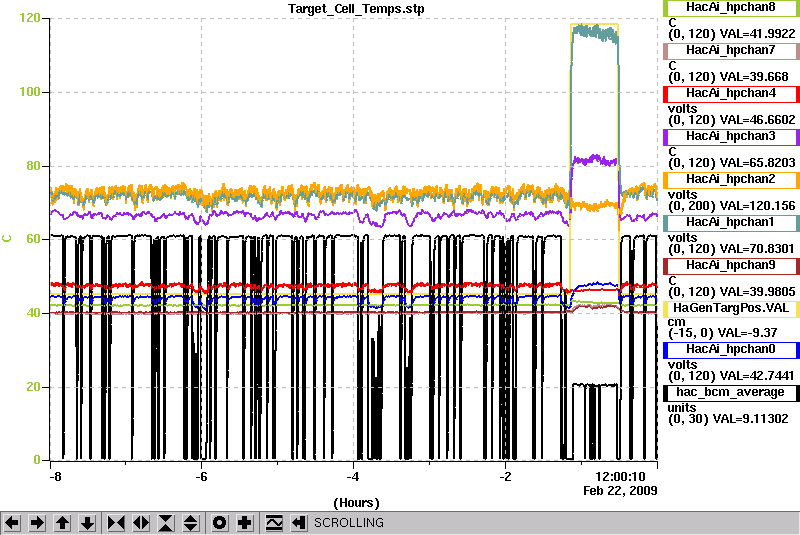800x535 pixels.
Task: Pan the plot right with the right-arrow button
Action: (x=37, y=523)
